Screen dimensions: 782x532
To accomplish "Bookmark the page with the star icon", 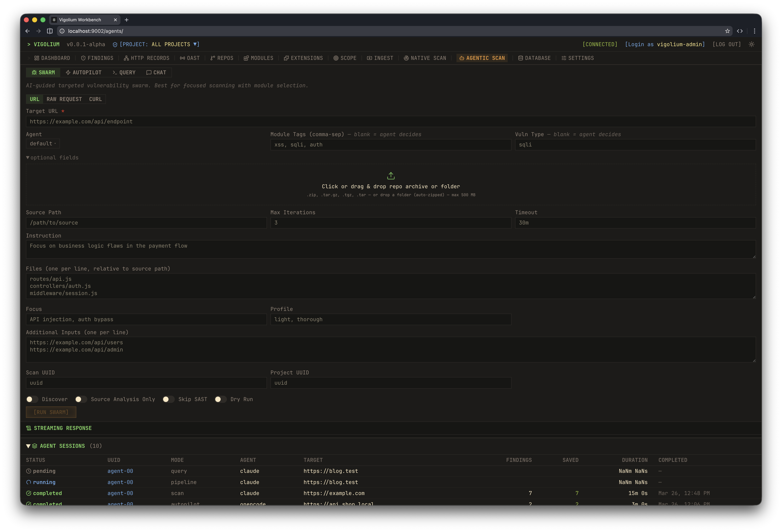I will (727, 31).
